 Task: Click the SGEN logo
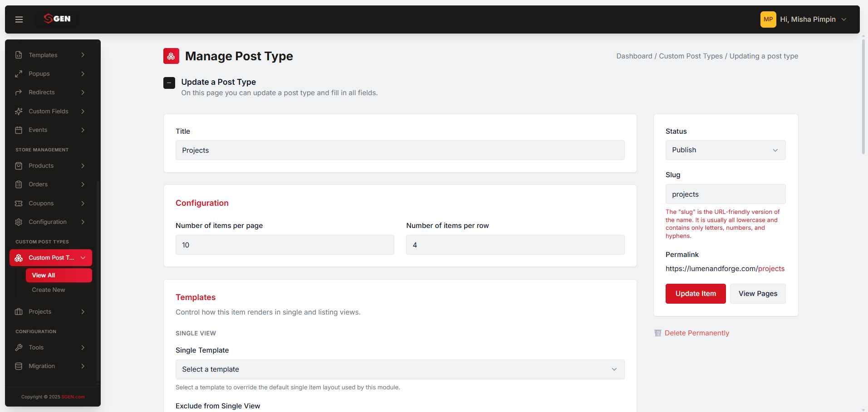(x=57, y=19)
